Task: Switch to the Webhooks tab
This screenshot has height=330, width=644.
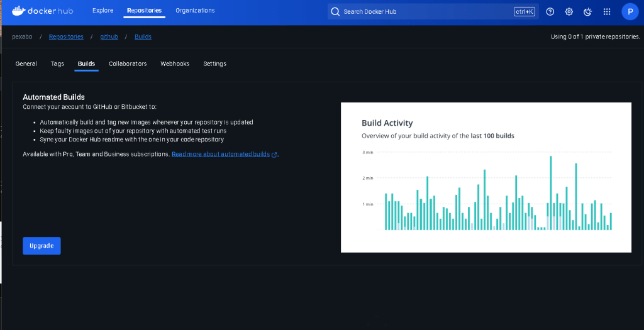Action: (x=175, y=63)
